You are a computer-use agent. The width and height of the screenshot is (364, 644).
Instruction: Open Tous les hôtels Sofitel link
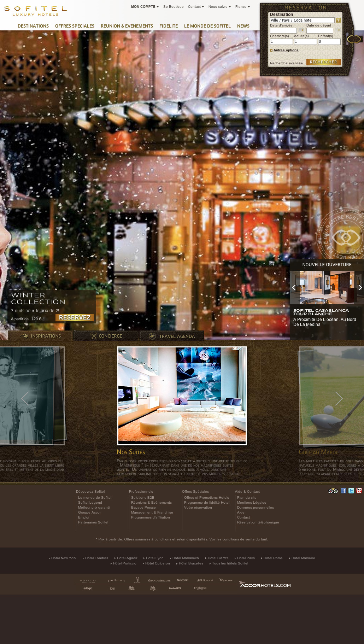click(x=230, y=563)
